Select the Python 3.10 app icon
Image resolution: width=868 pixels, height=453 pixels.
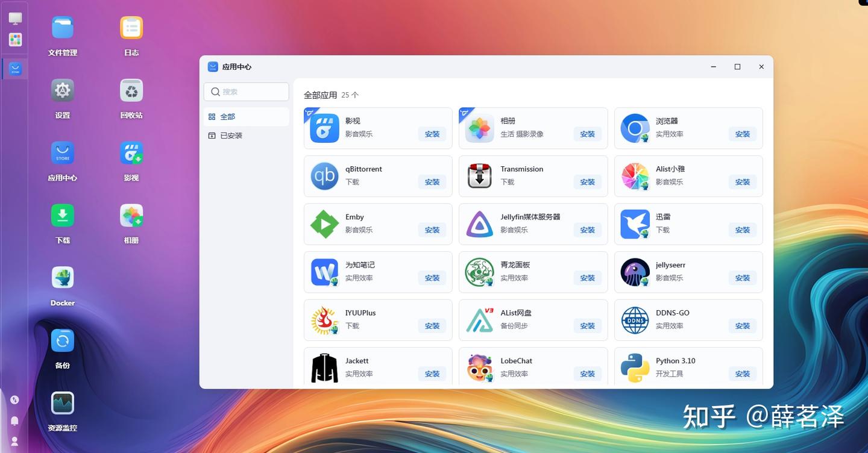click(x=634, y=366)
